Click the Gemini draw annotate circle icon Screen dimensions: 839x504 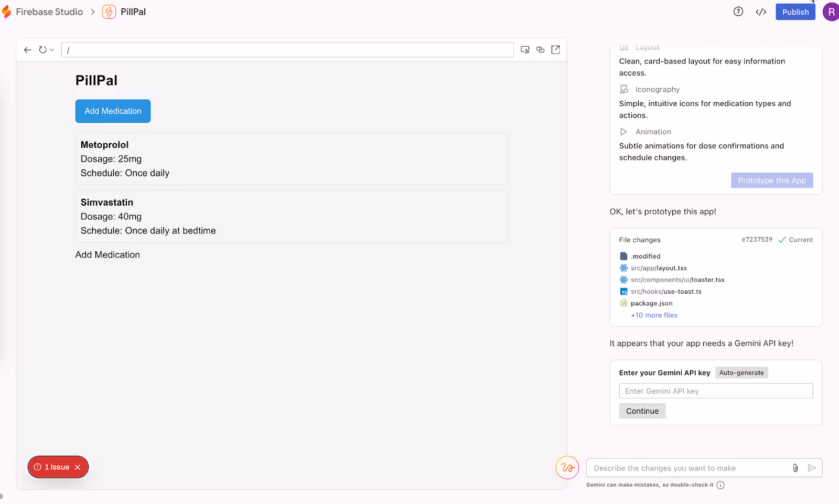pos(567,467)
